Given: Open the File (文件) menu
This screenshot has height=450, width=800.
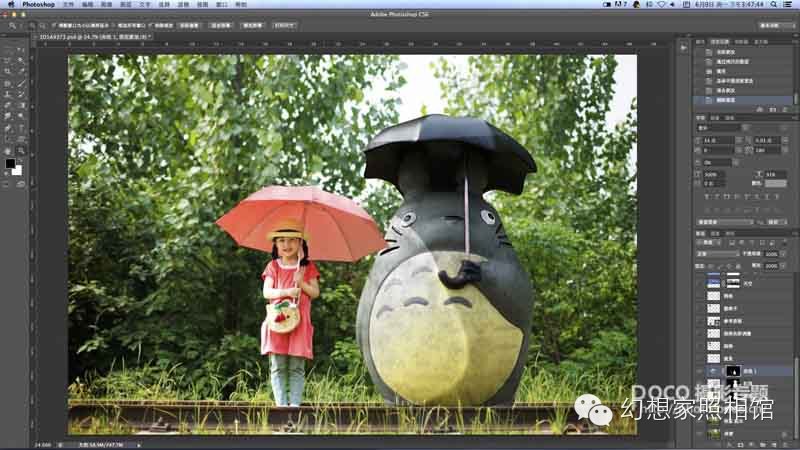Looking at the screenshot, I should [68, 4].
